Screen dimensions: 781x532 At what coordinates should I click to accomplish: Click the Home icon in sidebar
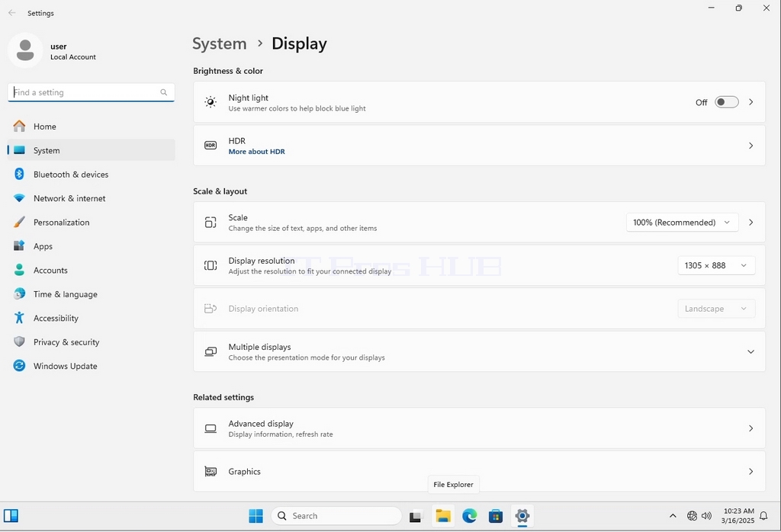click(x=19, y=127)
